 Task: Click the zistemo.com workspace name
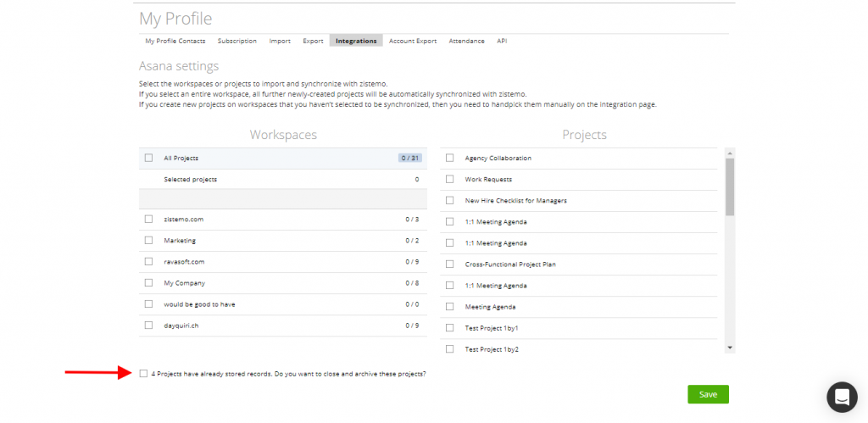tap(184, 219)
